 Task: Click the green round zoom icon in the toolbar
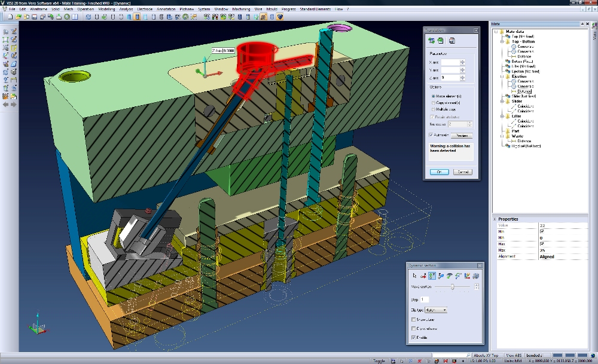[67, 17]
